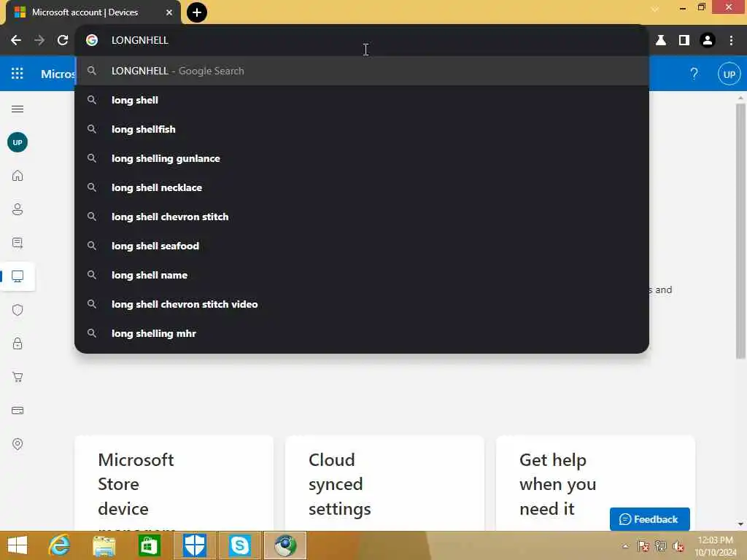Open the network tray icon
The height and width of the screenshot is (560, 747).
click(x=661, y=546)
